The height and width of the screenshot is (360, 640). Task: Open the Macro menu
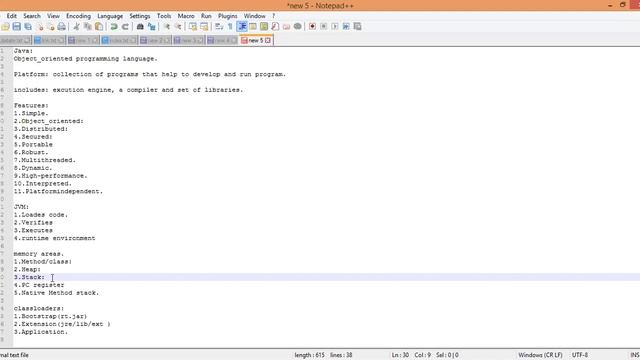coord(186,16)
